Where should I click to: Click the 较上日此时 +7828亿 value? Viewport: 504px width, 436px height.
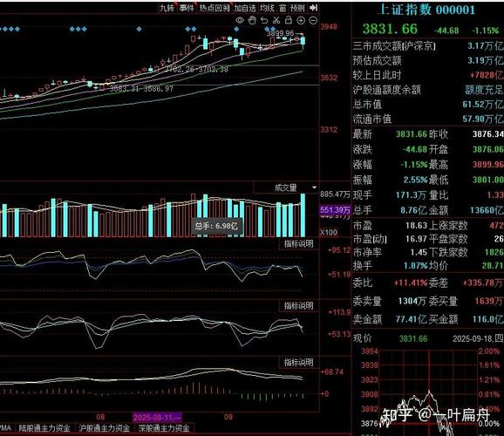click(x=487, y=75)
